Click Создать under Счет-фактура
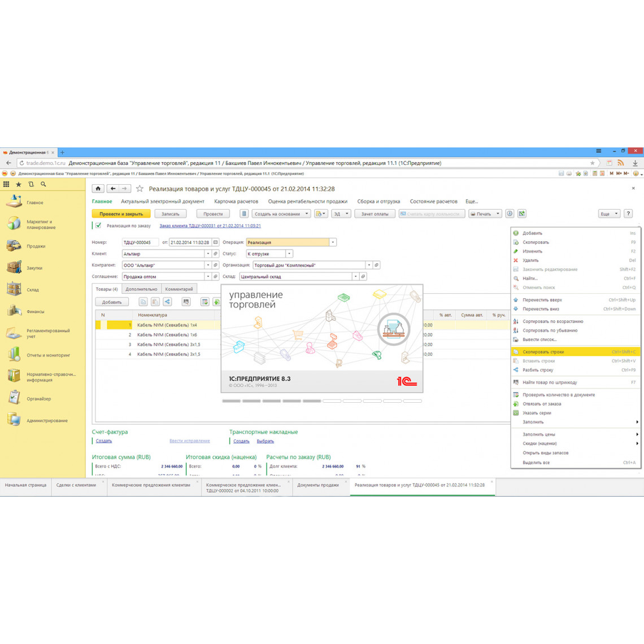The width and height of the screenshot is (644, 644). point(104,441)
